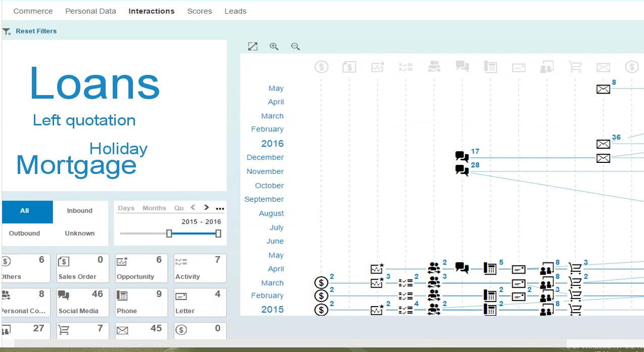This screenshot has width=644, height=352.
Task: Toggle the Activity tile filter
Action: (200, 268)
